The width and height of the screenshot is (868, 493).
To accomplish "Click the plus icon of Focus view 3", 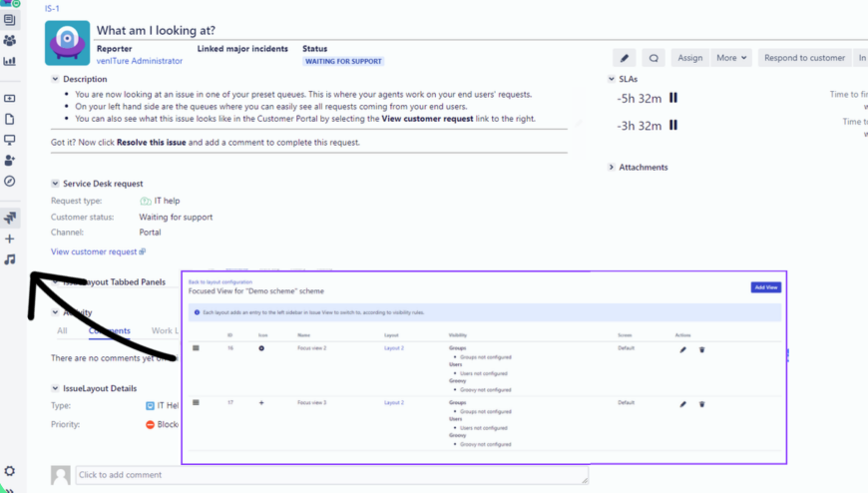I will 261,403.
